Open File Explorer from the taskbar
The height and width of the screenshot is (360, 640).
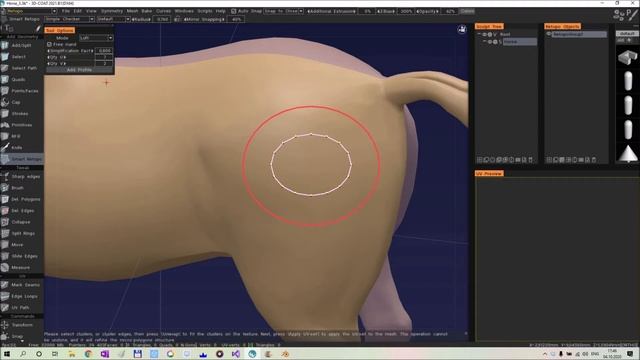click(x=71, y=354)
